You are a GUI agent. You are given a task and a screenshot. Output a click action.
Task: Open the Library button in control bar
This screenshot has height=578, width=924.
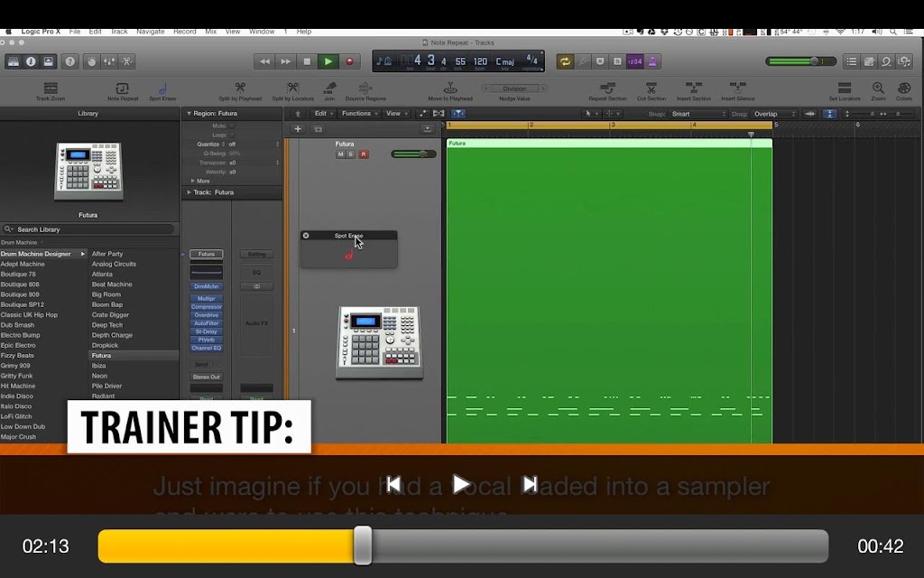tap(14, 61)
